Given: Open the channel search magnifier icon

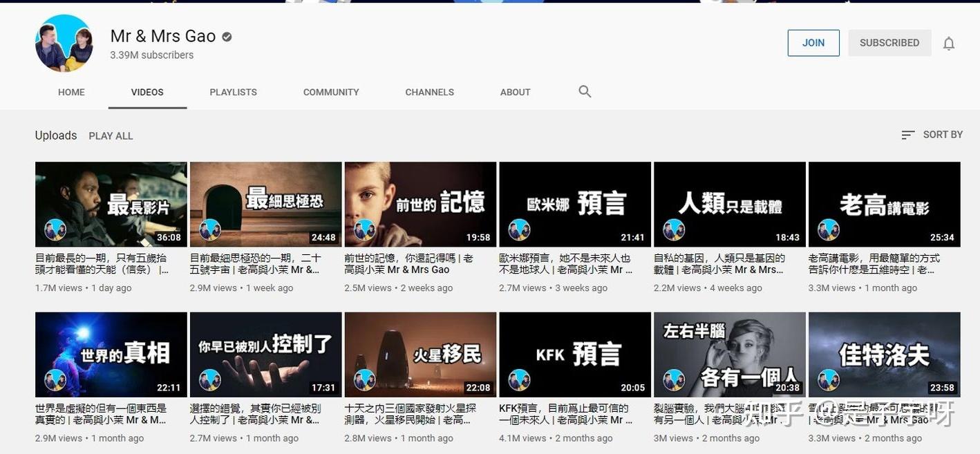Looking at the screenshot, I should point(585,91).
